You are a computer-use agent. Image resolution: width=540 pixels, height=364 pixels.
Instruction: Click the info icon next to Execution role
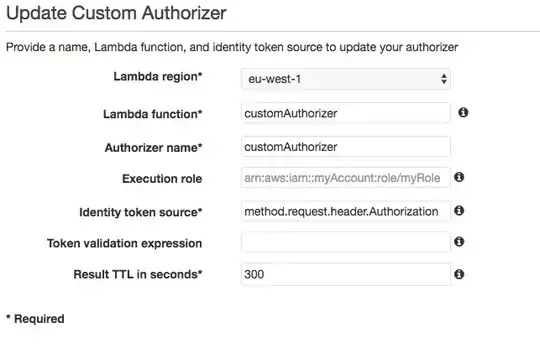(459, 177)
